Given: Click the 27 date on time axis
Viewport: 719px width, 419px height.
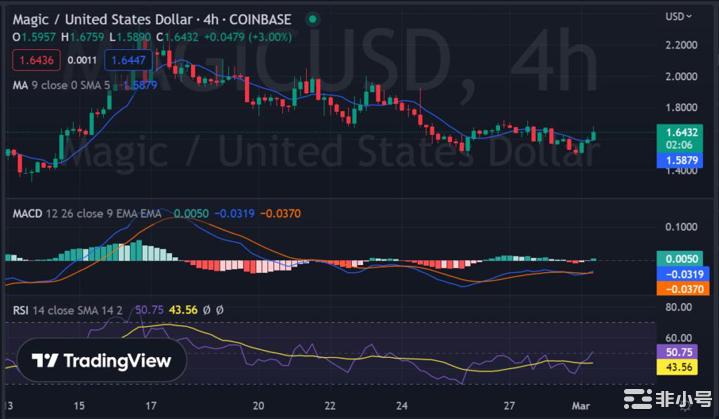Looking at the screenshot, I should [509, 406].
